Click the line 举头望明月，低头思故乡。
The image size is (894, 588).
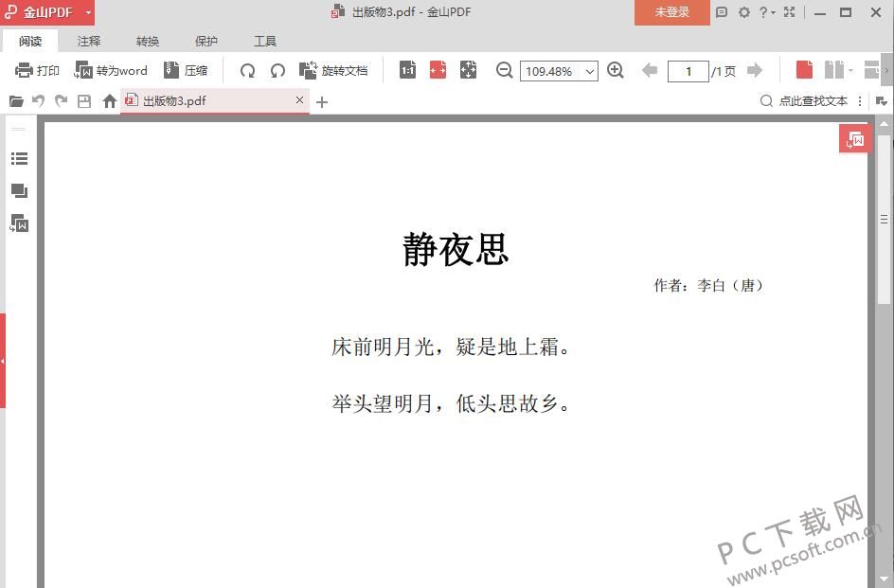tap(451, 403)
